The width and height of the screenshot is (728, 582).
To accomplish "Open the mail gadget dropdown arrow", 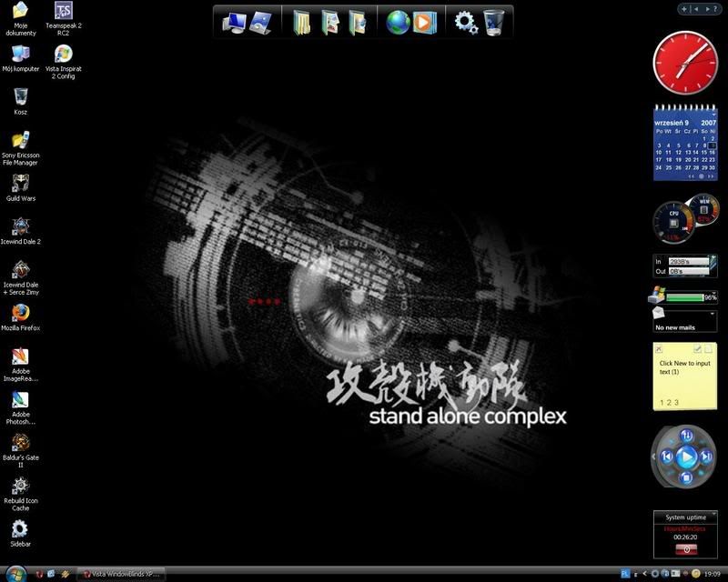I will click(713, 314).
